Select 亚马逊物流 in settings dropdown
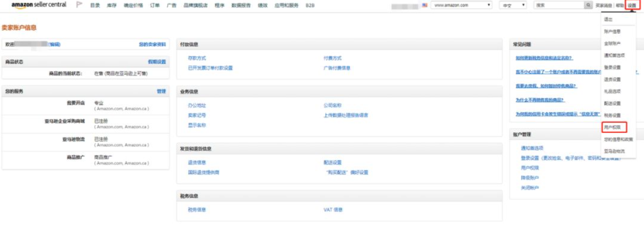 [614, 151]
